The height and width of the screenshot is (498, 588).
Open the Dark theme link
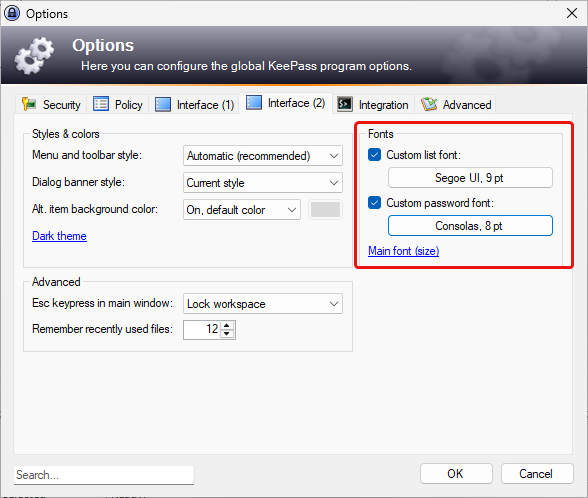tap(59, 236)
